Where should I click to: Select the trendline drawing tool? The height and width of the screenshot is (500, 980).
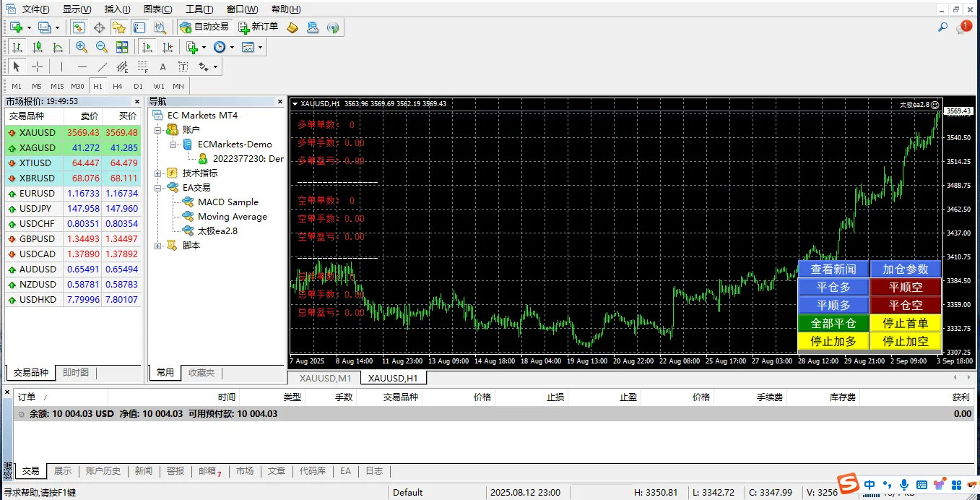[103, 66]
